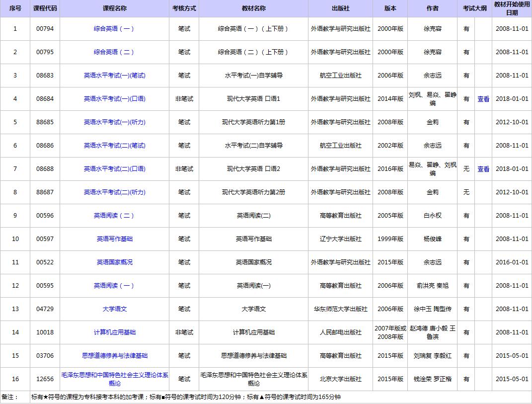Screen dimensions: 532x404
Task: Click 英语水平考试(二)(口语) course name
Action: click(114, 169)
